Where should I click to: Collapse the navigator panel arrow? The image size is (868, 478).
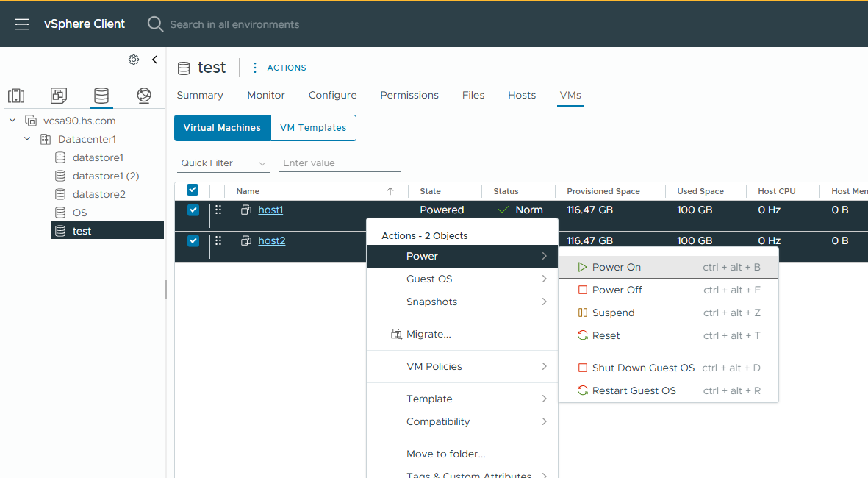(x=154, y=60)
